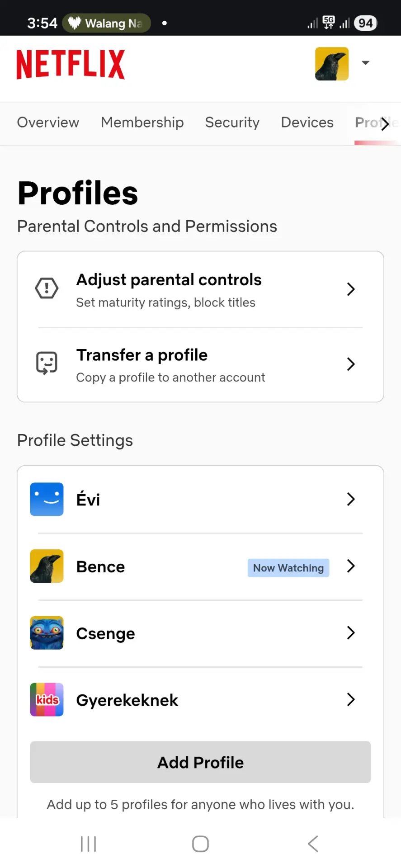Click the parental controls warning icon

click(x=47, y=288)
